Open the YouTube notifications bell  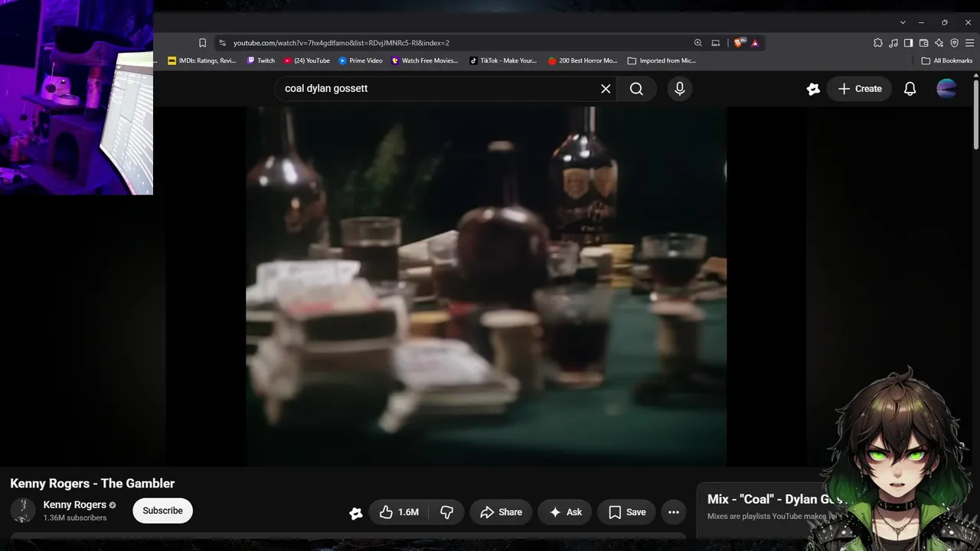(910, 89)
